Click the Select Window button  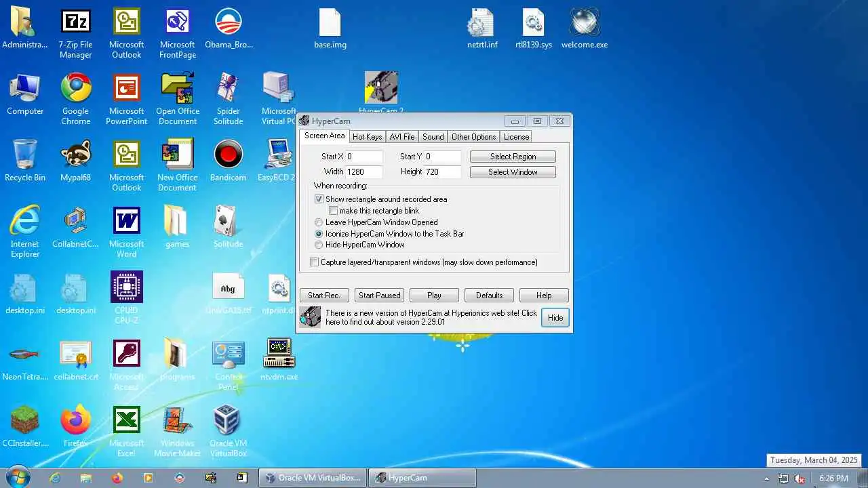pos(513,172)
